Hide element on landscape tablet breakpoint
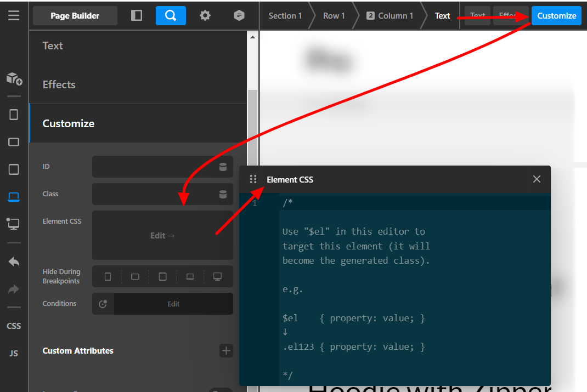This screenshot has height=392, width=587. point(135,276)
